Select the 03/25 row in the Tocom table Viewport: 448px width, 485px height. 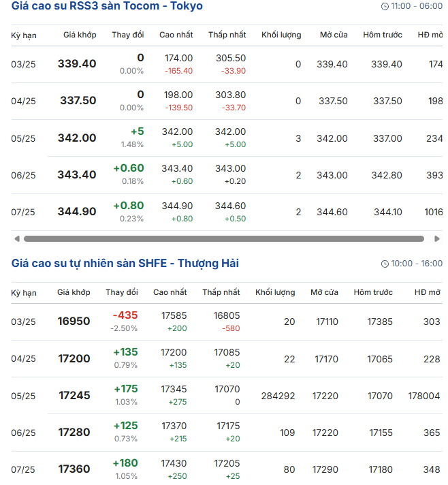coord(23,65)
